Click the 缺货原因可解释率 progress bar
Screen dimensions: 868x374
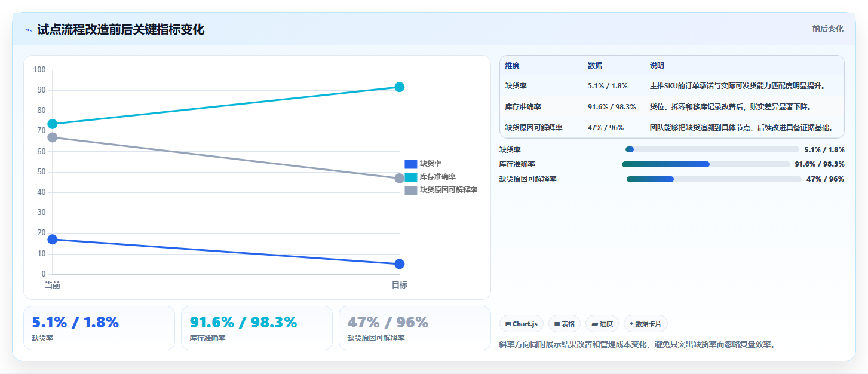[x=714, y=179]
